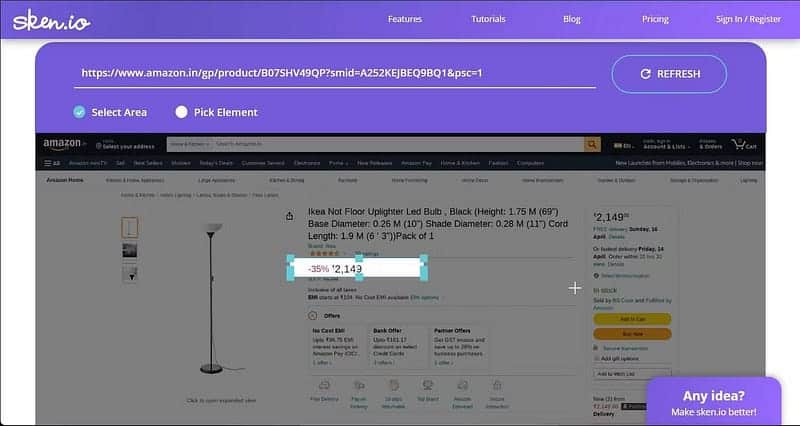Go to the Blog page
This screenshot has height=426, width=800.
[571, 19]
